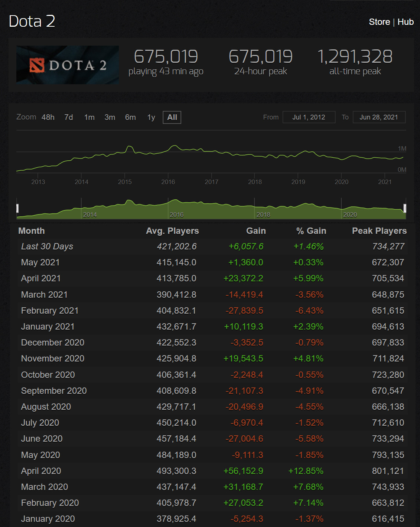
Task: Edit the From date field Jul 1, 2012
Action: (309, 117)
